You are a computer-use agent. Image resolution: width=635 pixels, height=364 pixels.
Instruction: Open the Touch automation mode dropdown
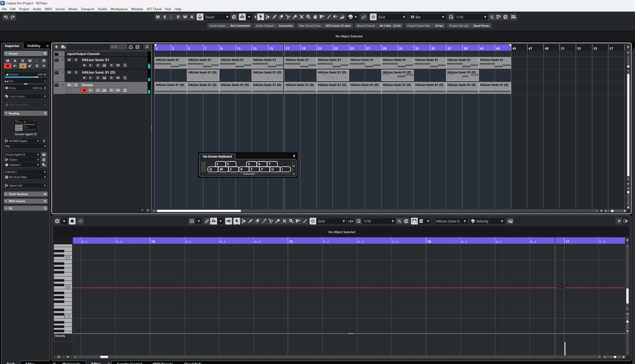(x=217, y=17)
